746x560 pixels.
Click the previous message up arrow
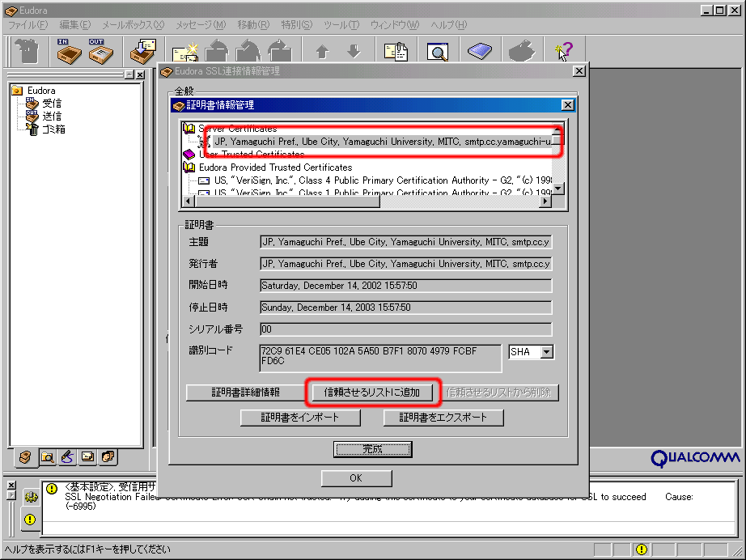coord(322,51)
